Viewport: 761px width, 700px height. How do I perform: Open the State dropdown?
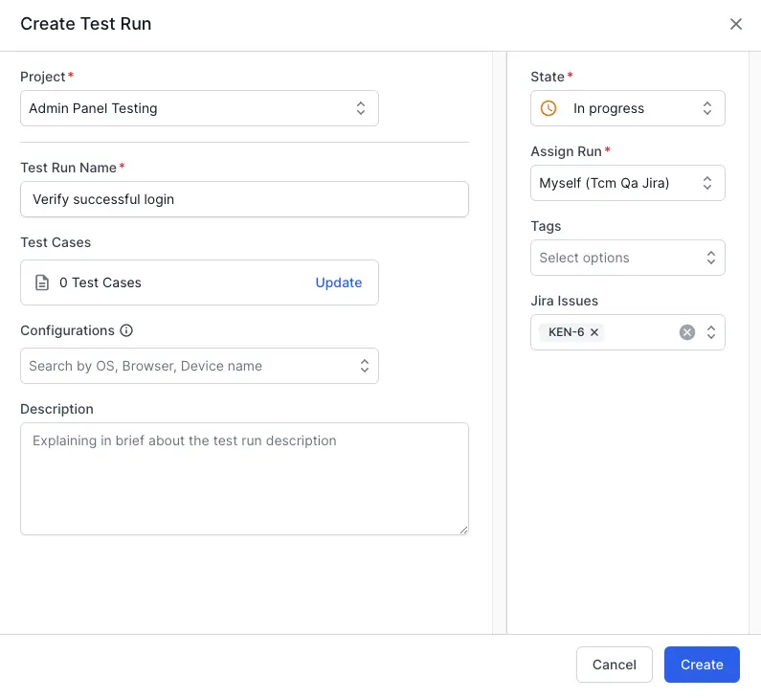coord(627,108)
